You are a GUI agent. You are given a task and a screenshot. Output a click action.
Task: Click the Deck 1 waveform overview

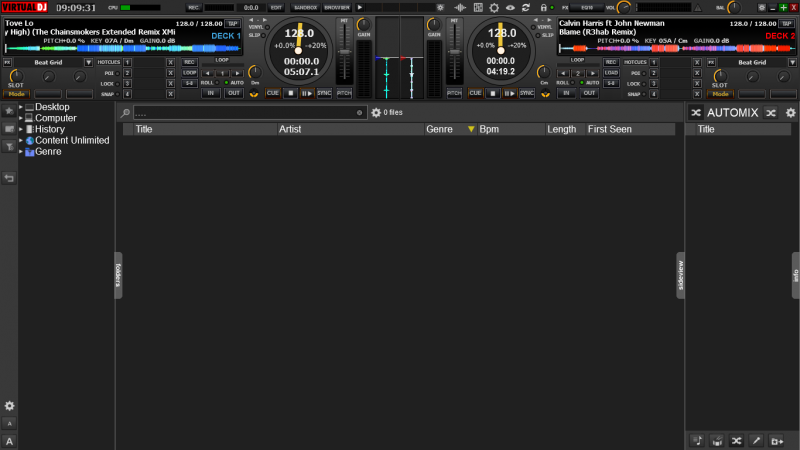(122, 48)
